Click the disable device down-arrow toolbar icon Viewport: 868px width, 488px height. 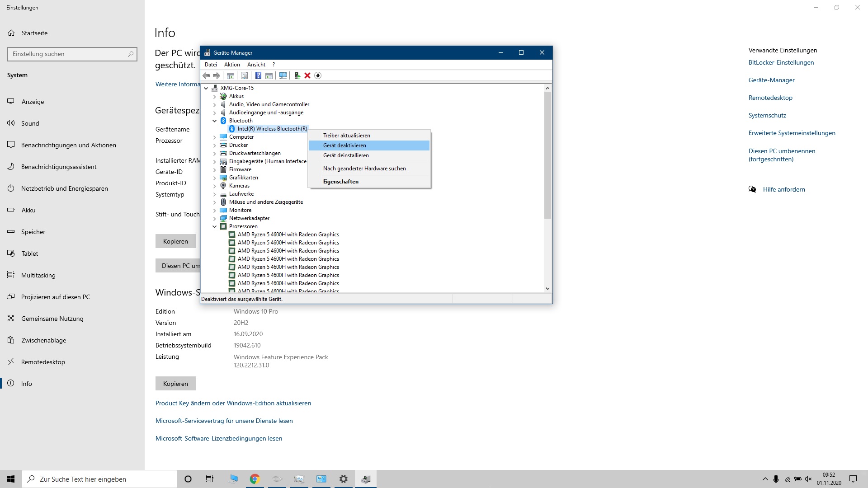point(318,75)
